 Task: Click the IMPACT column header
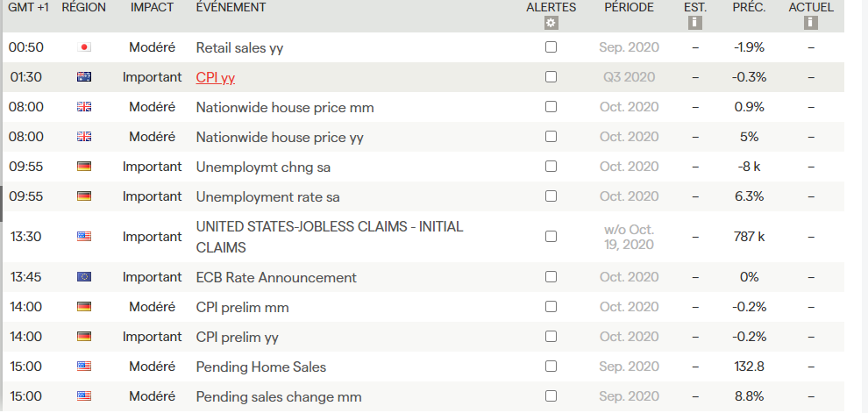(152, 7)
